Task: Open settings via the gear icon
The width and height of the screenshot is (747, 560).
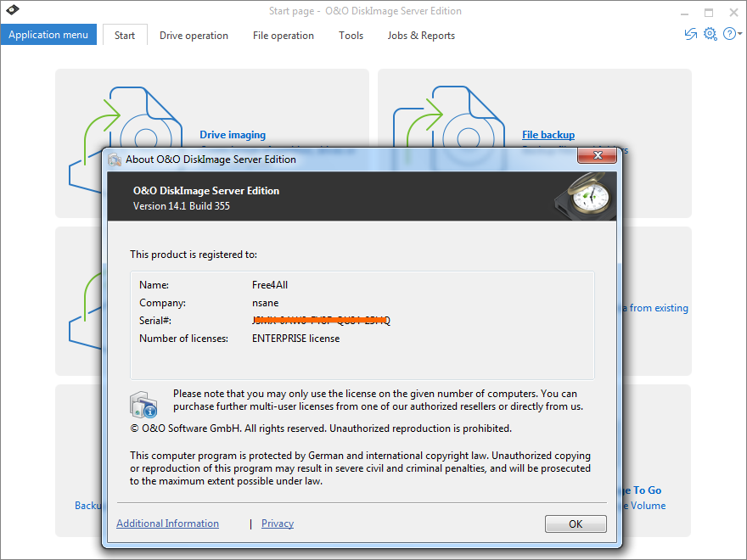Action: coord(710,34)
